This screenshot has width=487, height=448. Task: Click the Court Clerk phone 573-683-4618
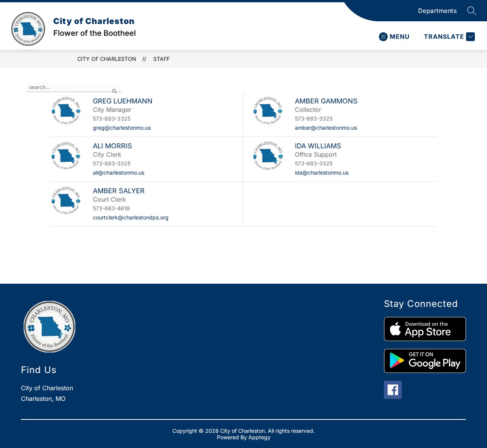pos(111,208)
